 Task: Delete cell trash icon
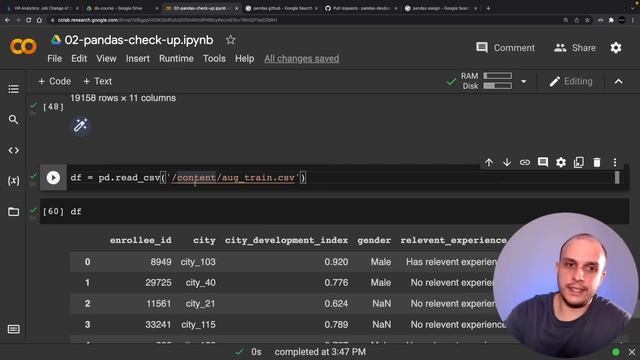(597, 162)
